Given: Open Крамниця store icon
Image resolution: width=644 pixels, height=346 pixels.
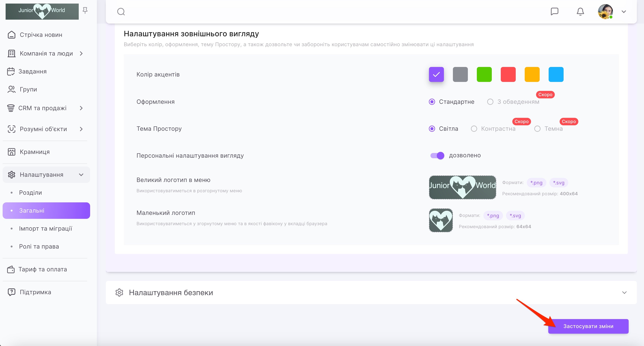Looking at the screenshot, I should [12, 152].
